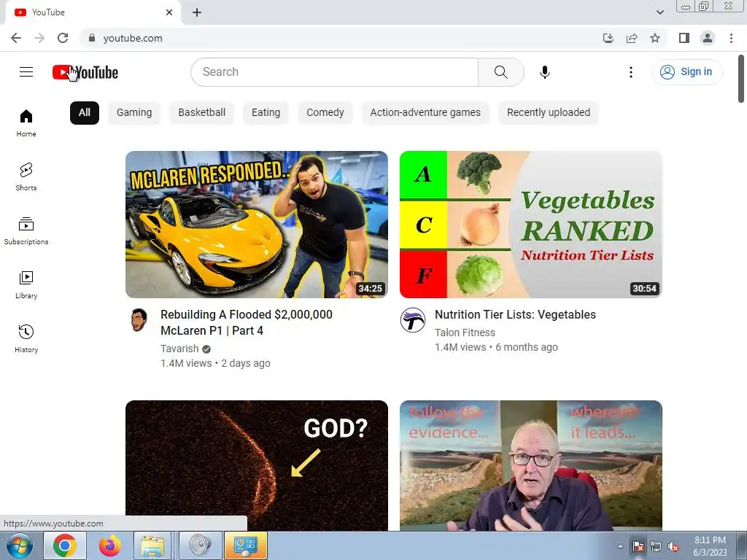The image size is (747, 560).
Task: Open Library in sidebar
Action: [26, 284]
